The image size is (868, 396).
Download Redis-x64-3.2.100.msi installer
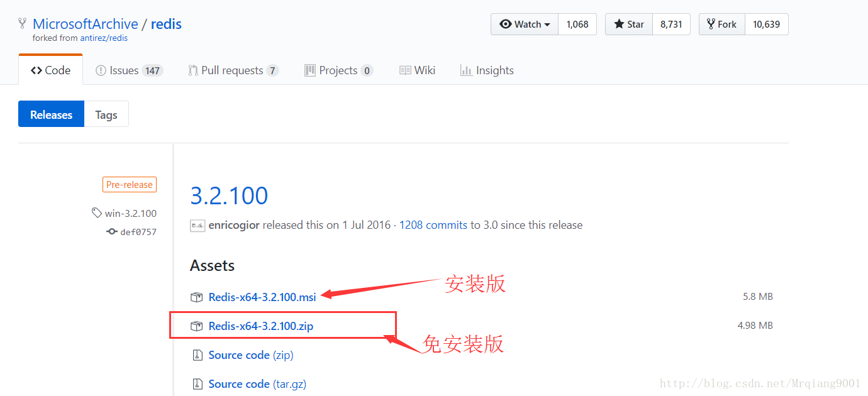pyautogui.click(x=262, y=297)
